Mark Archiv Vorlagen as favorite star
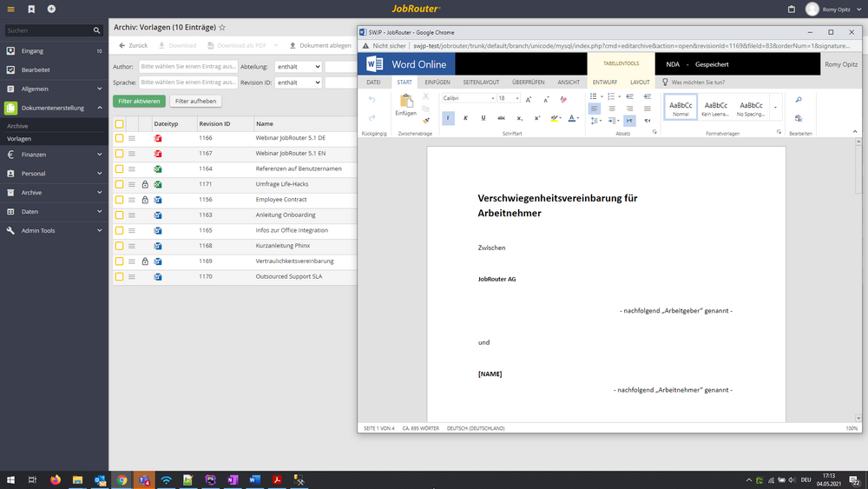868x489 pixels. pos(222,27)
